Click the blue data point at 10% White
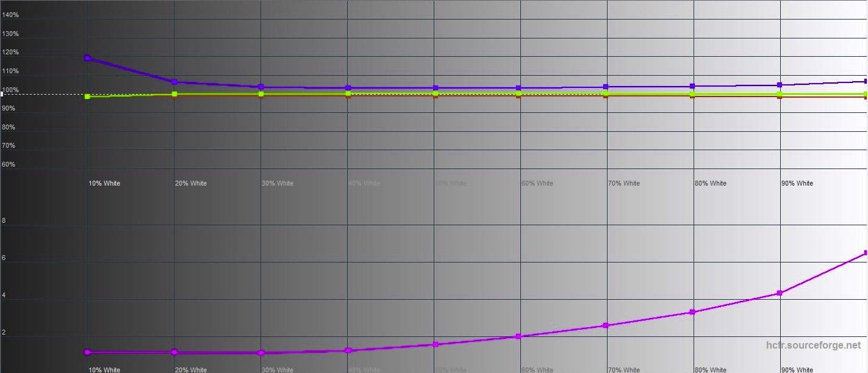This screenshot has width=868, height=373. point(87,58)
